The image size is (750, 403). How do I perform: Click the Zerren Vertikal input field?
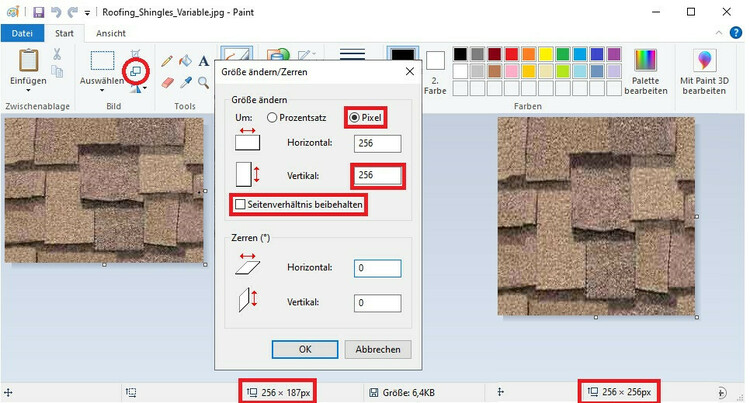(x=377, y=303)
